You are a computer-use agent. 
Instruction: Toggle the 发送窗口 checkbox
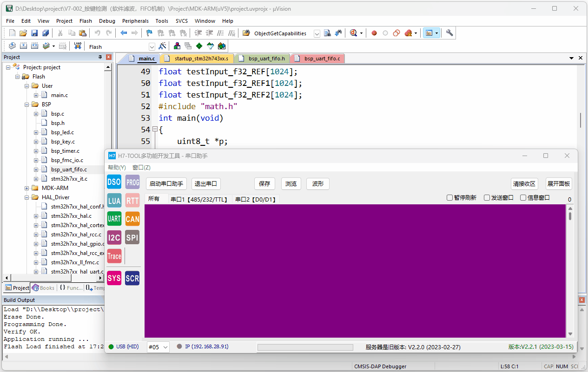tap(487, 198)
